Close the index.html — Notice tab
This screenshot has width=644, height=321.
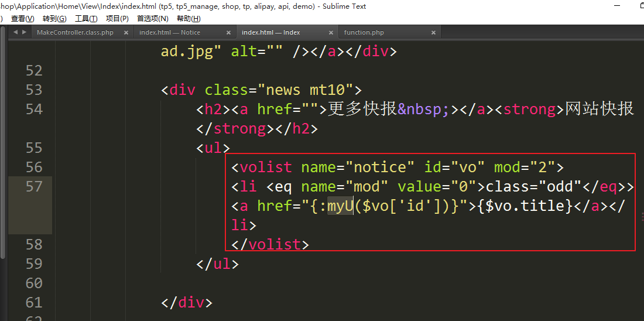228,33
